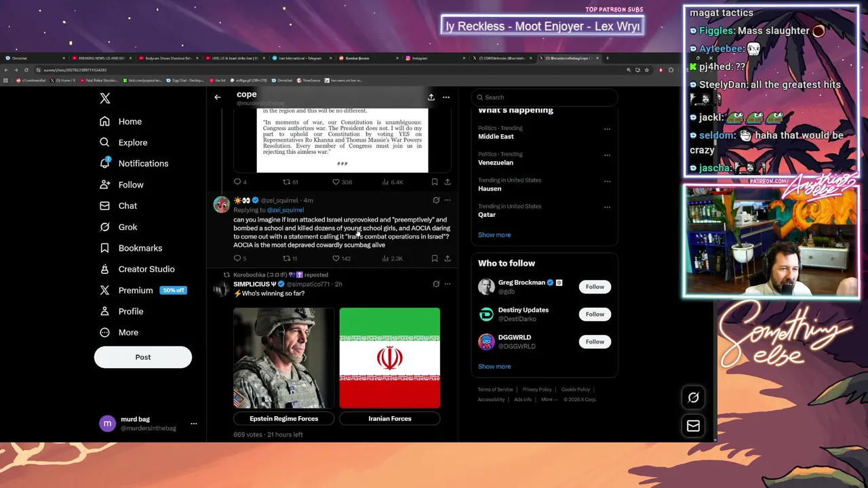Share the cope list
The width and height of the screenshot is (868, 488).
coord(431,97)
